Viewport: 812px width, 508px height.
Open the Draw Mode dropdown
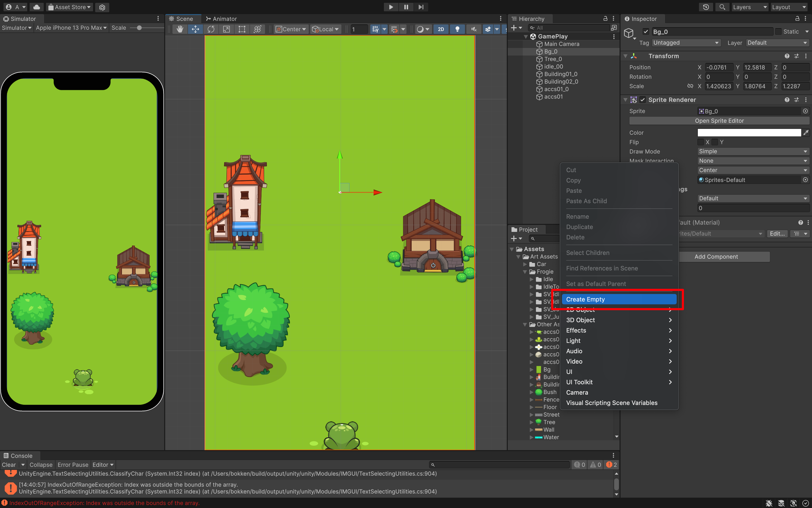[753, 151]
